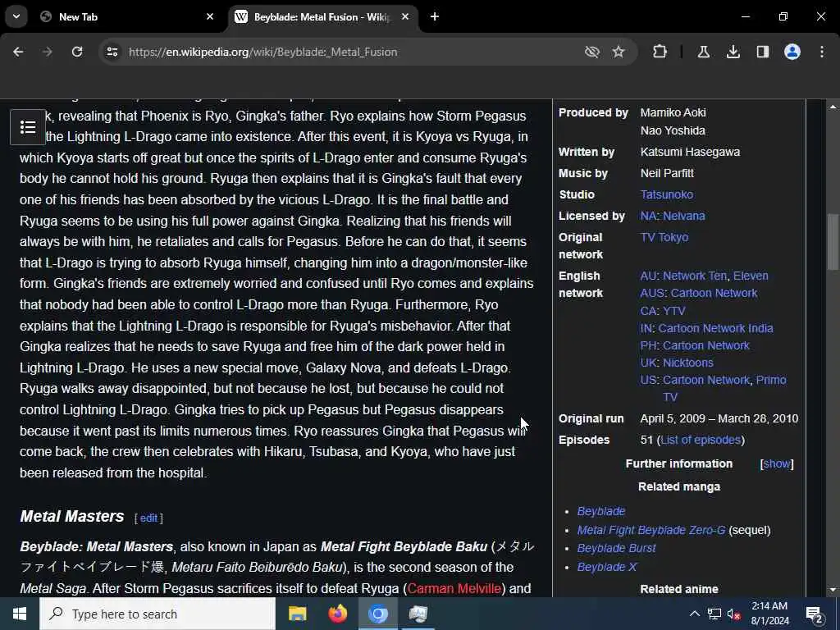Click the Katsumi Hasegawa writer name
The image size is (840, 630).
tap(690, 152)
